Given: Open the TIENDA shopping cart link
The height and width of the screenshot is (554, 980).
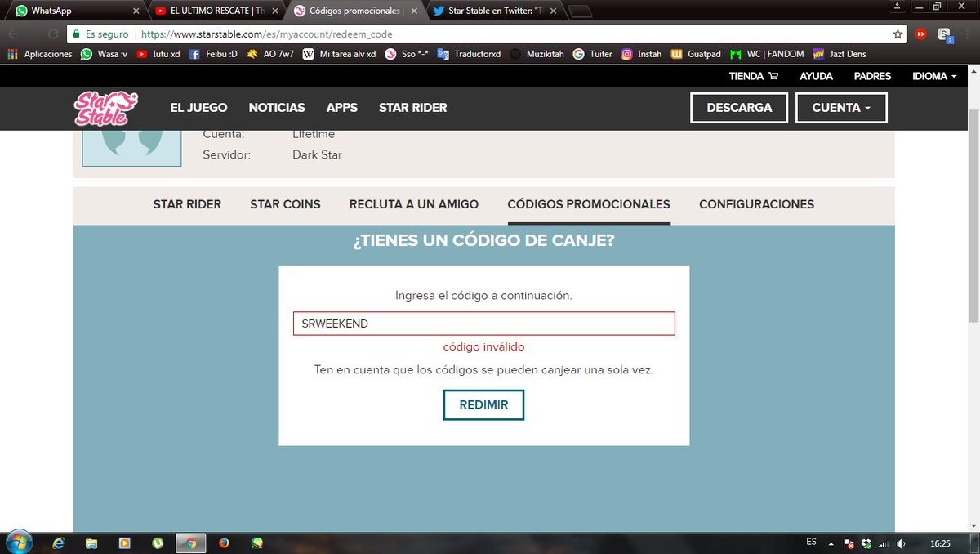Looking at the screenshot, I should (x=752, y=76).
